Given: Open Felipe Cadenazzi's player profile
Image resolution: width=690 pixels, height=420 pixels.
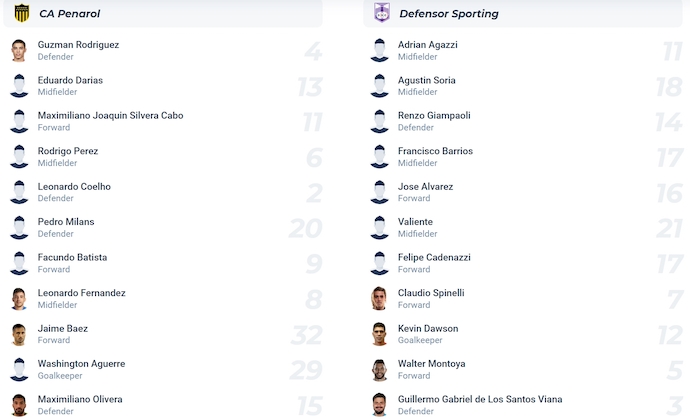Looking at the screenshot, I should point(434,258).
